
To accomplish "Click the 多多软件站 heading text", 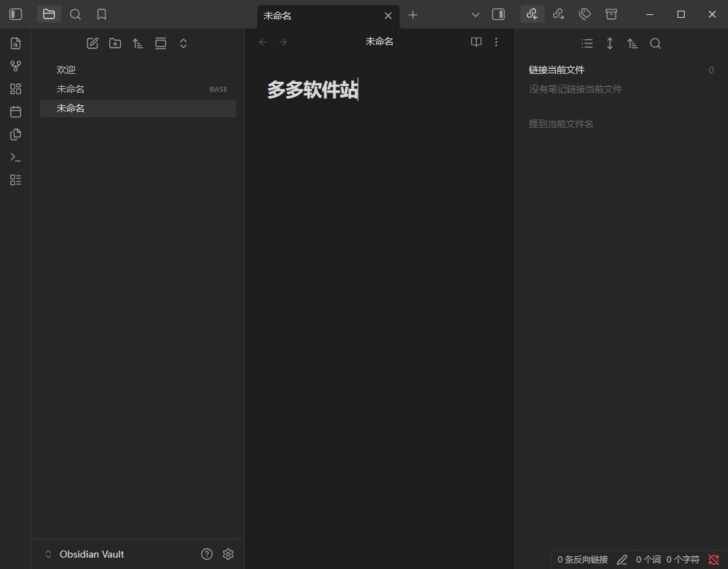I will [x=313, y=89].
